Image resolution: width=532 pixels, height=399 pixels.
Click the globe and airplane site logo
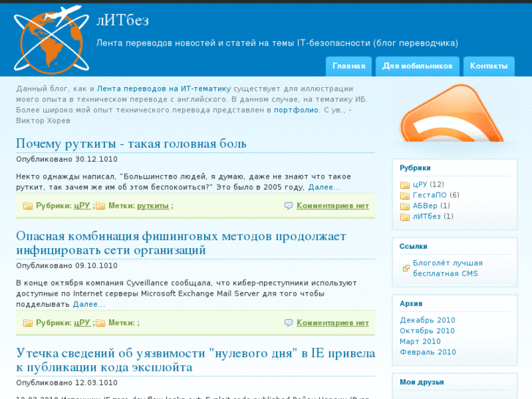pyautogui.click(x=51, y=40)
